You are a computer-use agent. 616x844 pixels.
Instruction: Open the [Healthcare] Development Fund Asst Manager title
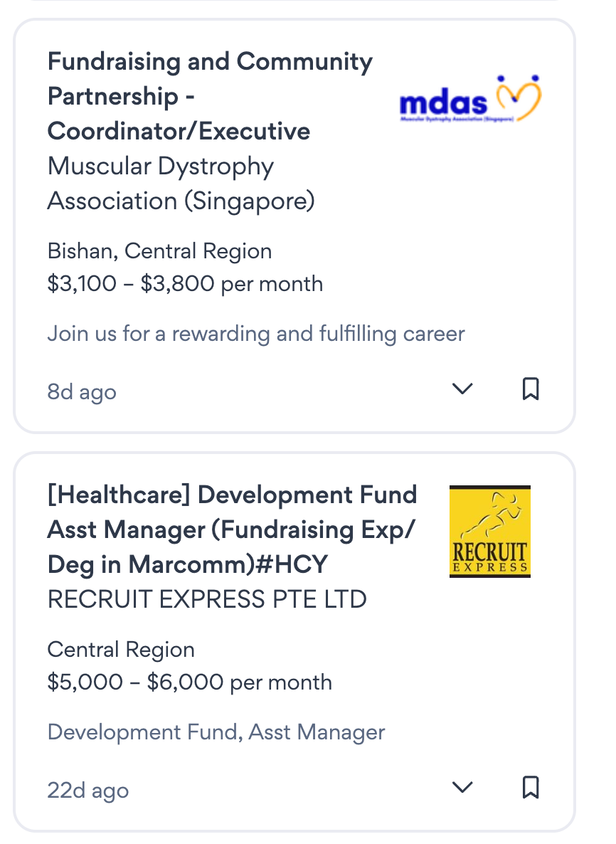(x=232, y=529)
